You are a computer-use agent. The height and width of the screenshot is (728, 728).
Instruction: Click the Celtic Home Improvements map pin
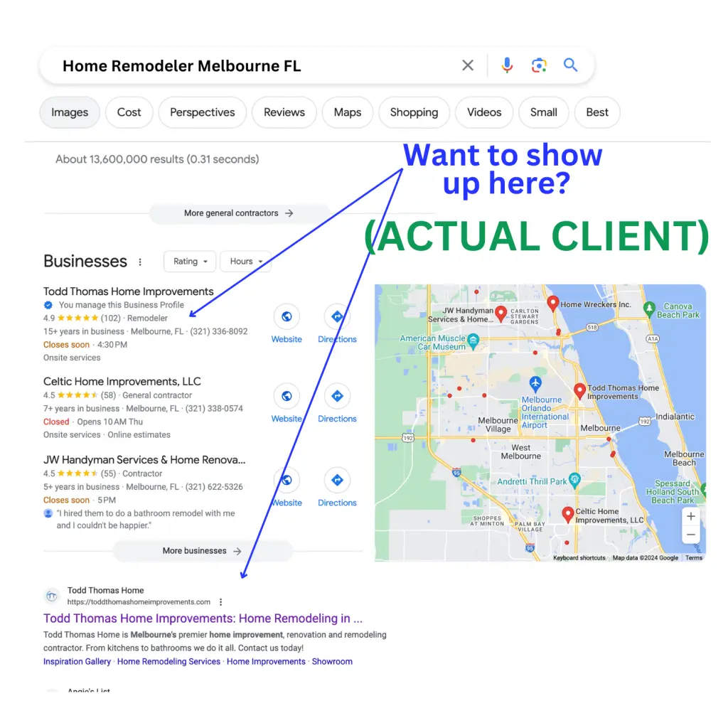pos(567,515)
